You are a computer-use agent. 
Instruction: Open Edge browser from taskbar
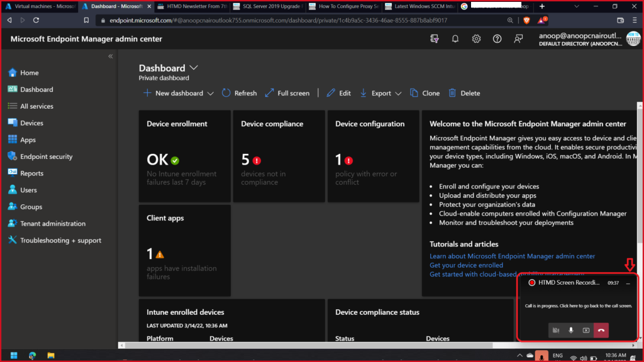coord(32,356)
